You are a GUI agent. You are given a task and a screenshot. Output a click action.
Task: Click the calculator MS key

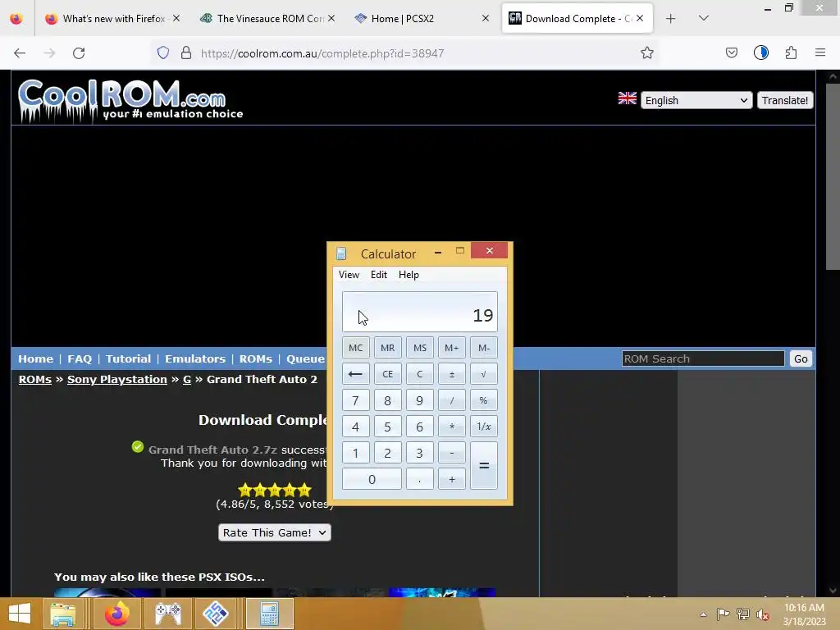click(x=420, y=348)
